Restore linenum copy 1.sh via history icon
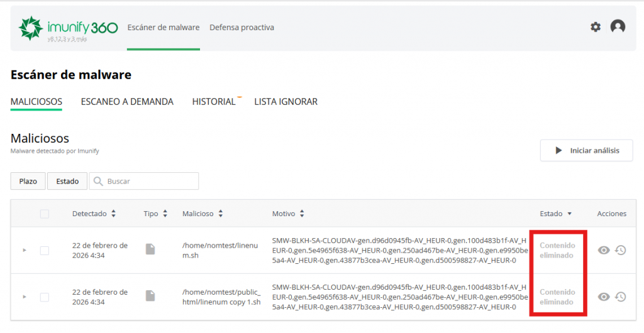644x333 pixels. pos(620,297)
